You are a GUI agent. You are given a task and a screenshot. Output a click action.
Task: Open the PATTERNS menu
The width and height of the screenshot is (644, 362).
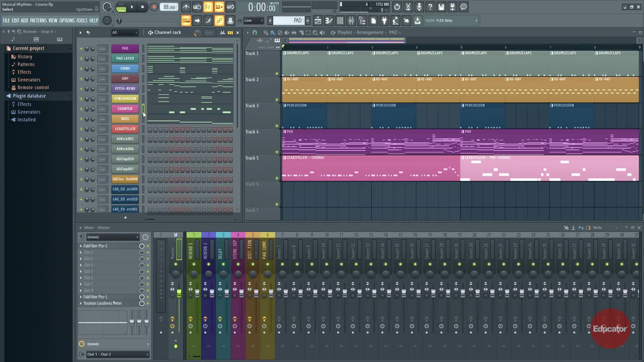click(38, 20)
